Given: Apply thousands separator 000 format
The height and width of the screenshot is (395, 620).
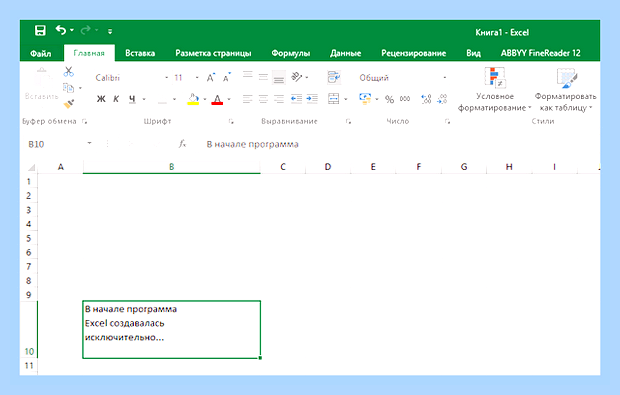Looking at the screenshot, I should [x=405, y=99].
